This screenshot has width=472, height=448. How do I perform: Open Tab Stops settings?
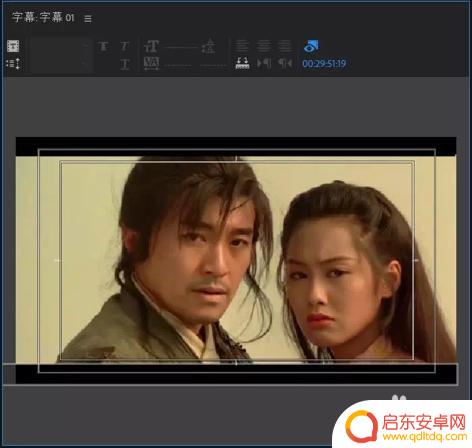coord(242,63)
